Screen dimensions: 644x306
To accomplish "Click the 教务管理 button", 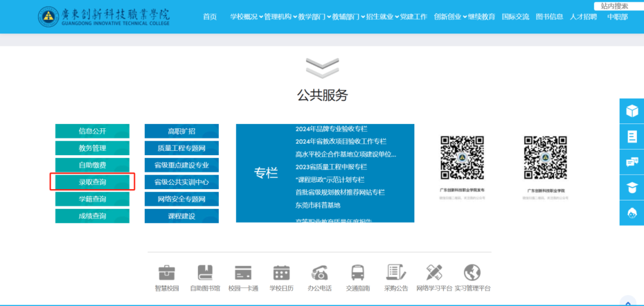I will coord(92,148).
